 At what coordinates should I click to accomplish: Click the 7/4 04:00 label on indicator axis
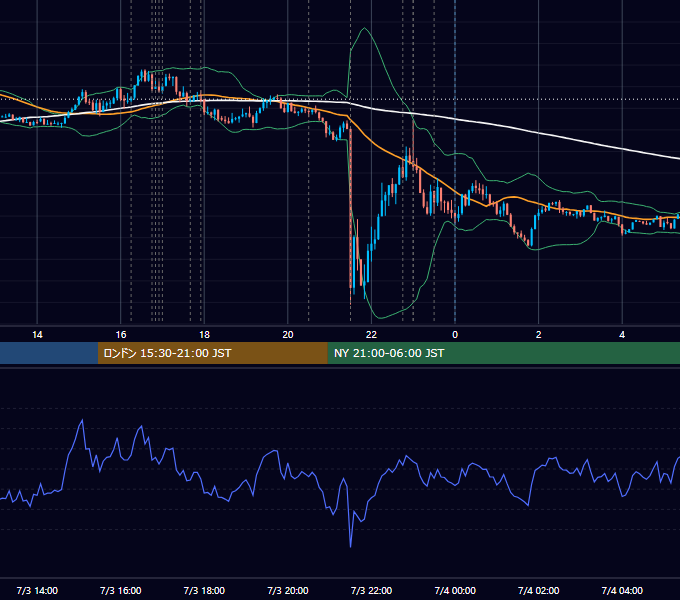click(x=622, y=590)
